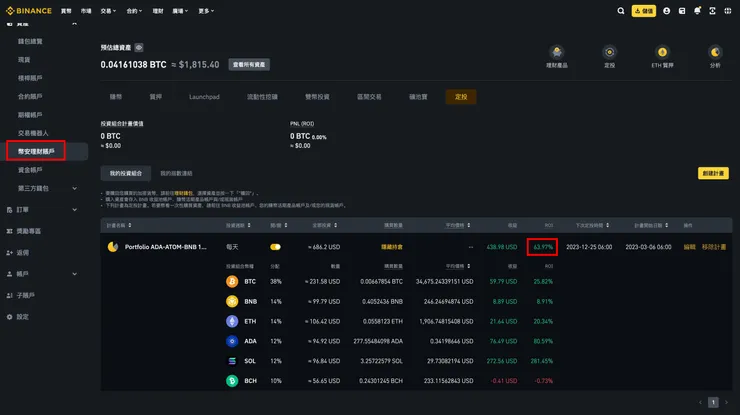Click the BNB coin icon
Screen dimensions: 740x415
[x=232, y=301]
